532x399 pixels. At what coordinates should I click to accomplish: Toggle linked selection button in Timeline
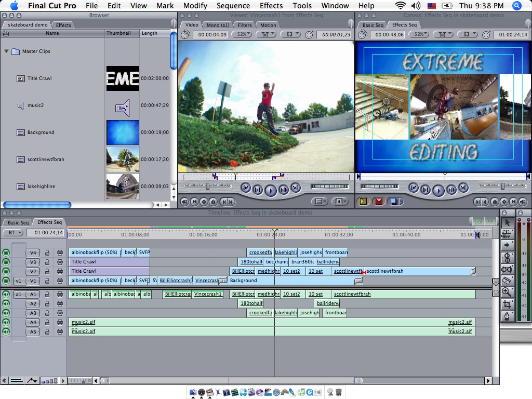(x=478, y=221)
